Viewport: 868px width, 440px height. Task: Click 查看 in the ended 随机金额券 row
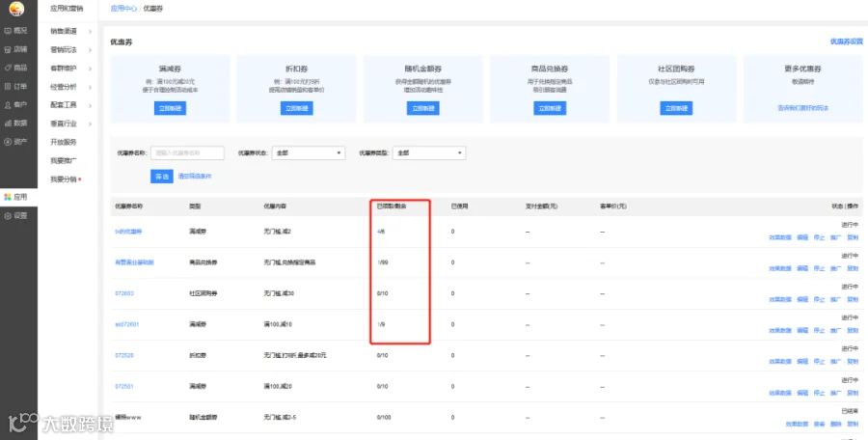point(819,424)
